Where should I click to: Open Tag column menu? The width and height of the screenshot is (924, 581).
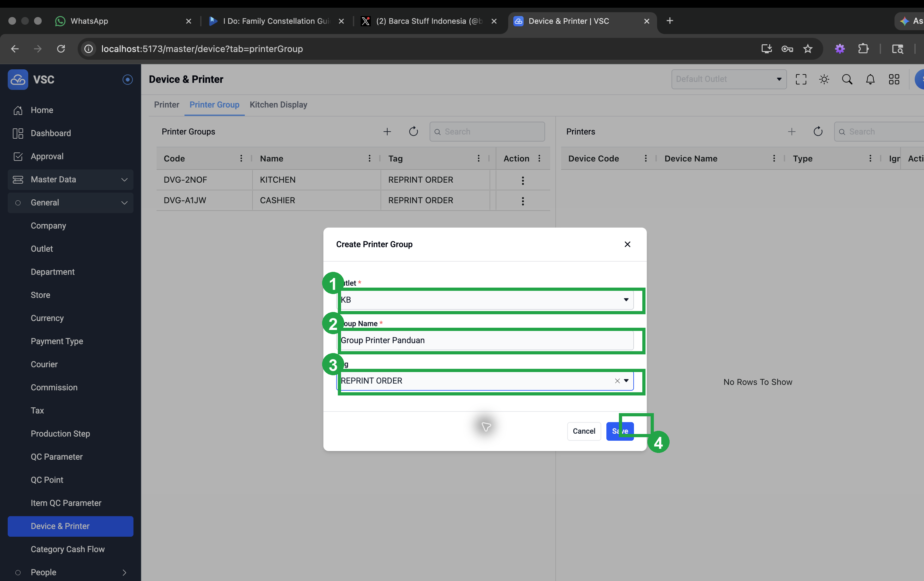click(478, 158)
